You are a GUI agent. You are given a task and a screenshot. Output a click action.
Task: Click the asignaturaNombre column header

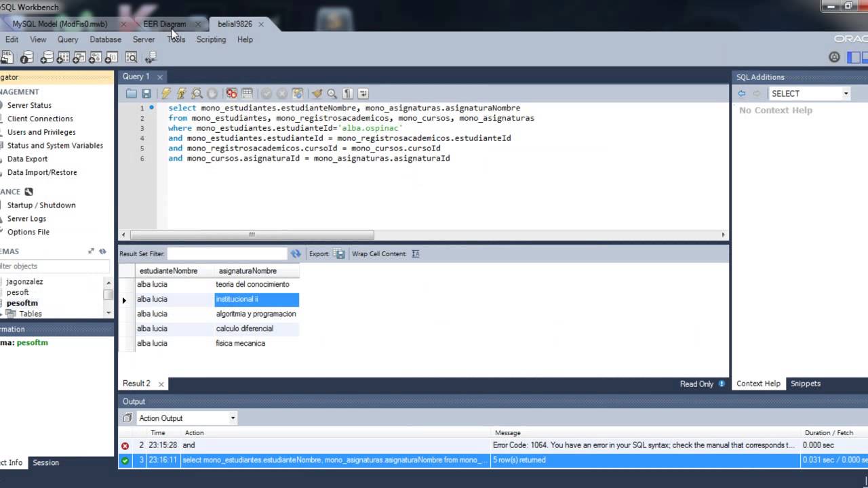point(256,270)
